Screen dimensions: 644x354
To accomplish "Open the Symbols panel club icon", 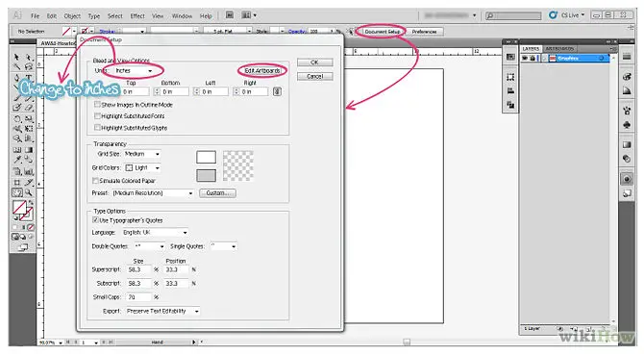I will 627,125.
